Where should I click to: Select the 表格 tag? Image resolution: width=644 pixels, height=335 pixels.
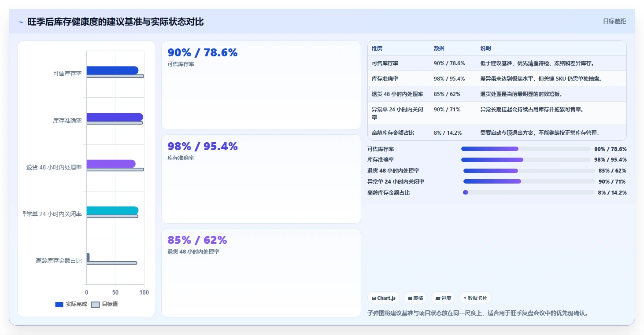(x=415, y=298)
